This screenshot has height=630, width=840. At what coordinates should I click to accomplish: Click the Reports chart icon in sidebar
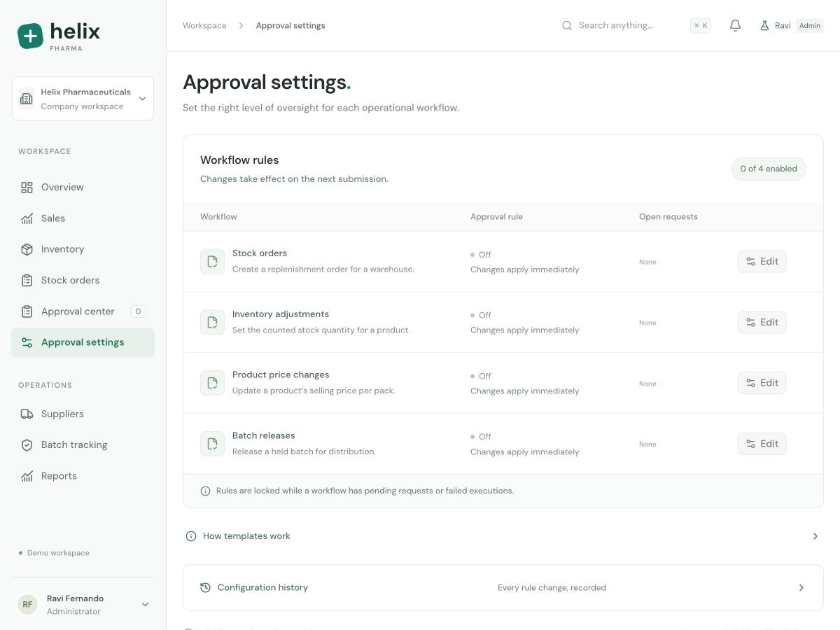[27, 476]
